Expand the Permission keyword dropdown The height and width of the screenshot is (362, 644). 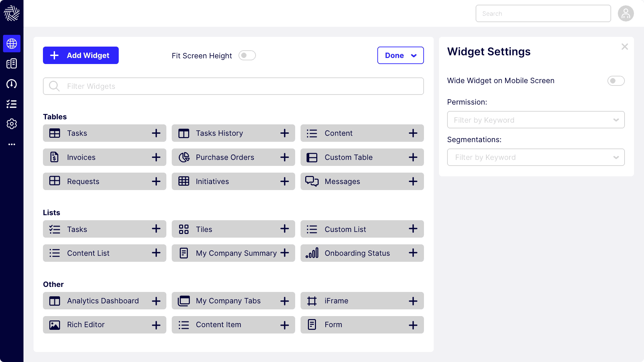(536, 120)
